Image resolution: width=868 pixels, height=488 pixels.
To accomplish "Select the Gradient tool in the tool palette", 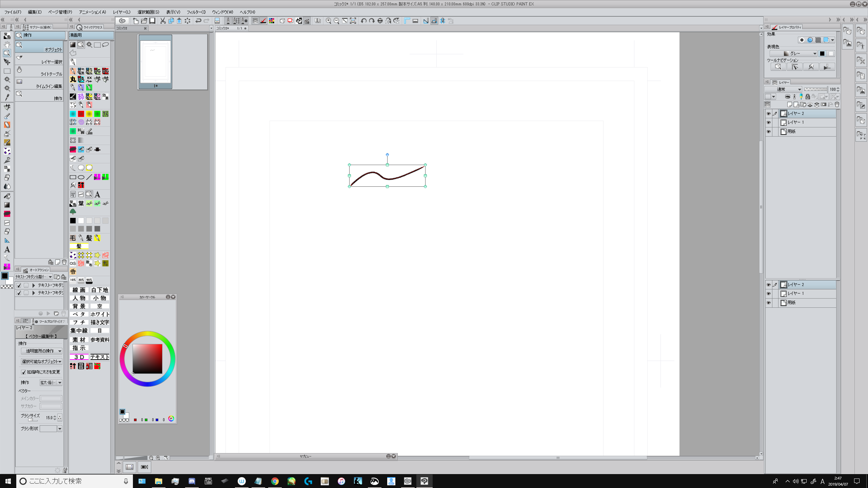I will [x=7, y=205].
